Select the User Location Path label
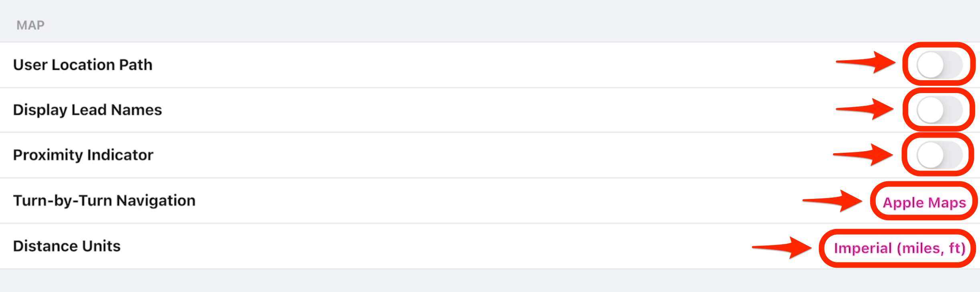The image size is (980, 292). click(83, 65)
